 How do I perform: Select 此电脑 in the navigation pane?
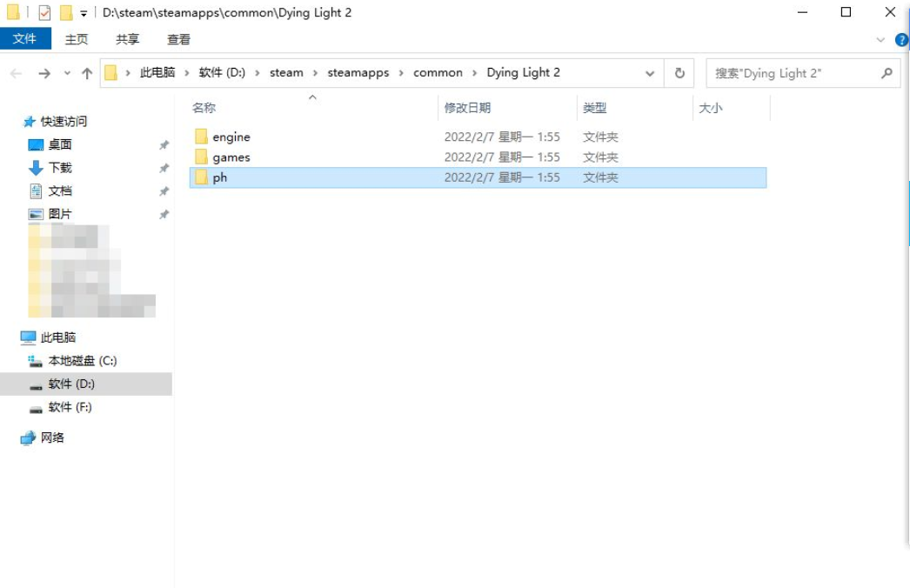pyautogui.click(x=58, y=337)
